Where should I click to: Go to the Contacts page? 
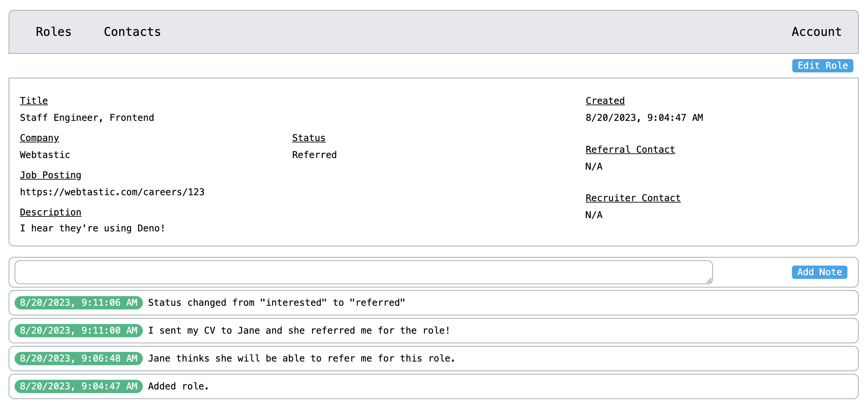132,32
